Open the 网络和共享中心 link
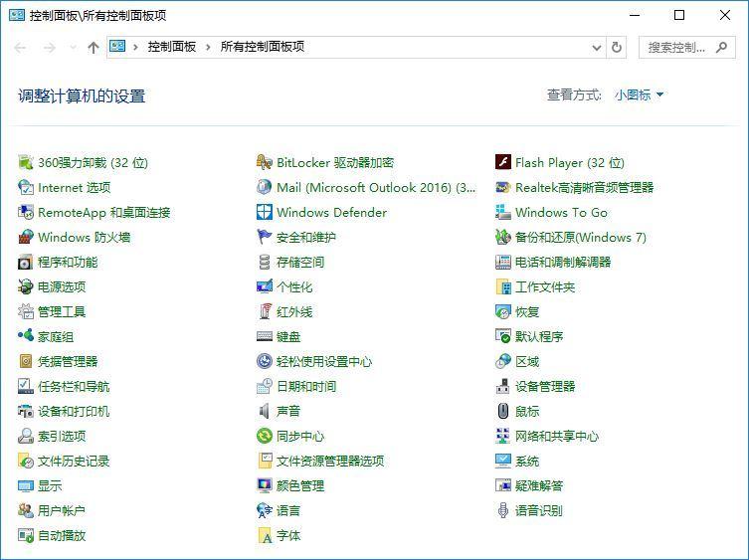Viewport: 749px width, 560px height. pyautogui.click(x=557, y=436)
